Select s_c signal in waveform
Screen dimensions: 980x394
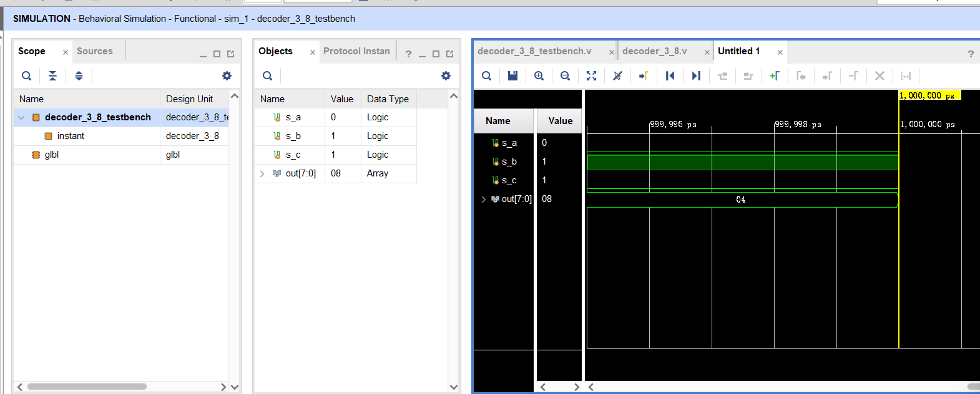pyautogui.click(x=509, y=180)
